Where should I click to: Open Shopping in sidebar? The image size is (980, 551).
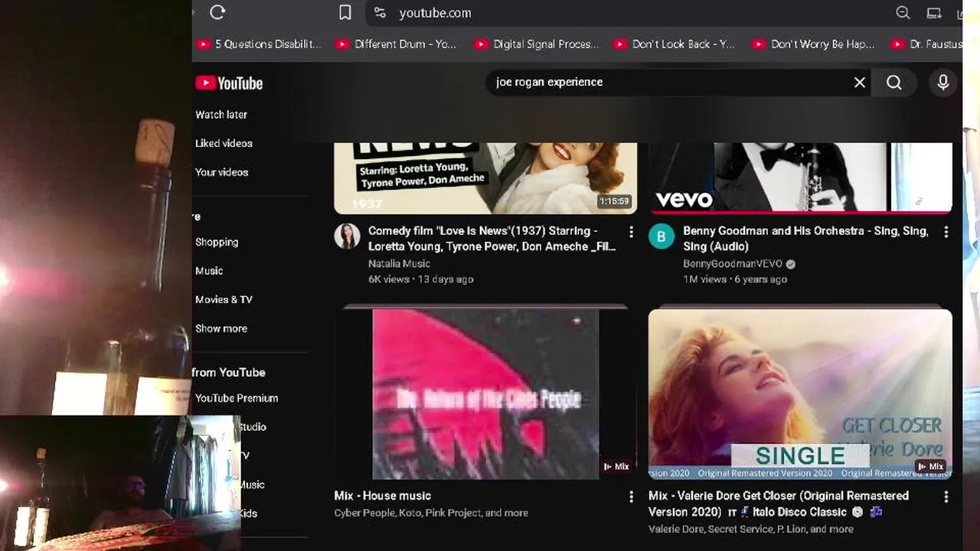(x=217, y=242)
